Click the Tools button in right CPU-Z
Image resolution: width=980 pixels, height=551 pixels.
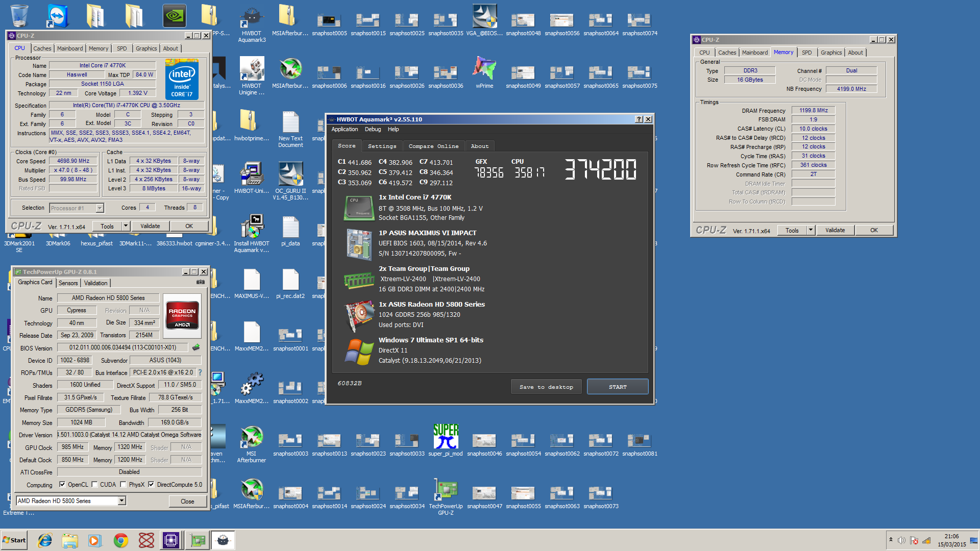(792, 230)
